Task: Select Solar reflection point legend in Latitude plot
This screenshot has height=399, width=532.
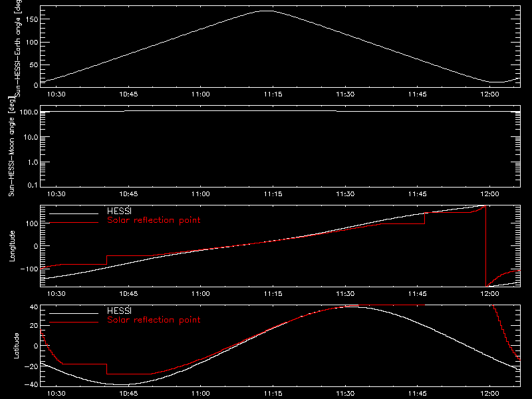Action: (x=154, y=320)
